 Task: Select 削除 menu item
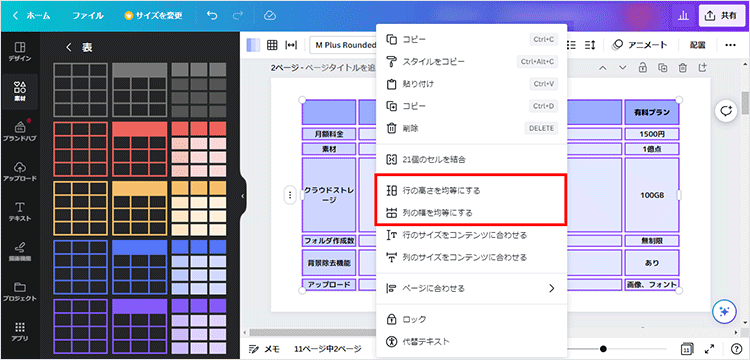(472, 128)
